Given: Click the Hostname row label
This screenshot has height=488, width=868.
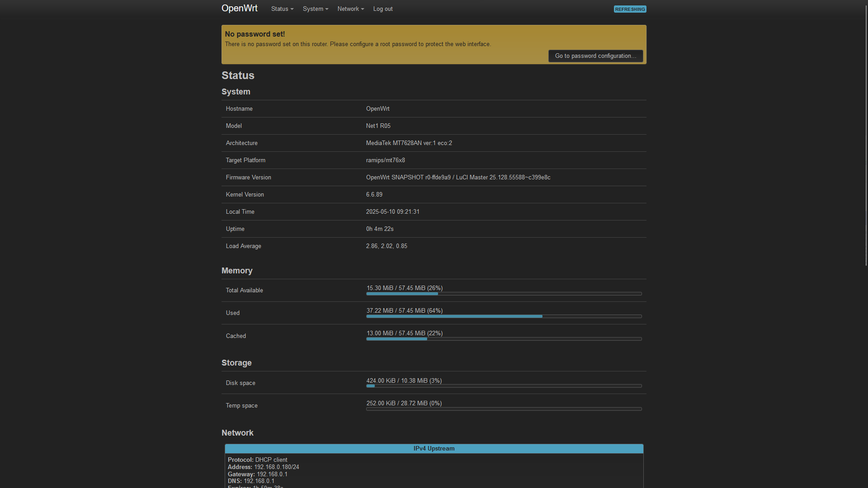Looking at the screenshot, I should pyautogui.click(x=239, y=109).
